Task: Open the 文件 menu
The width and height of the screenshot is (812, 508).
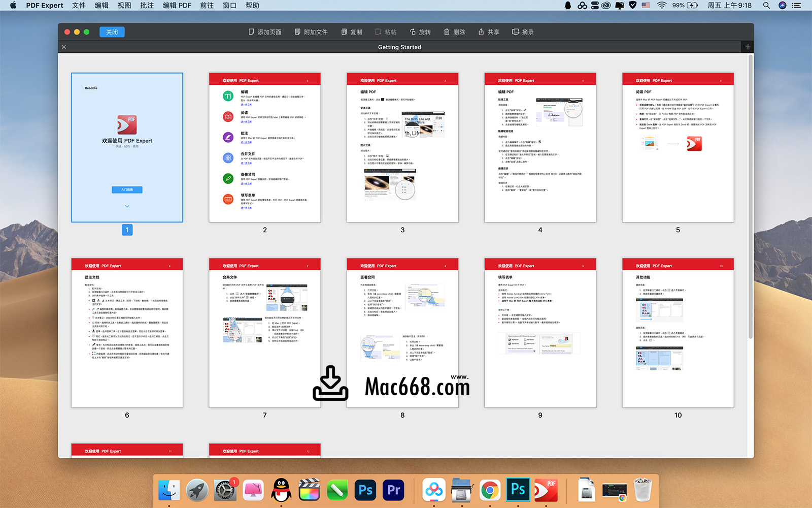Action: point(79,5)
